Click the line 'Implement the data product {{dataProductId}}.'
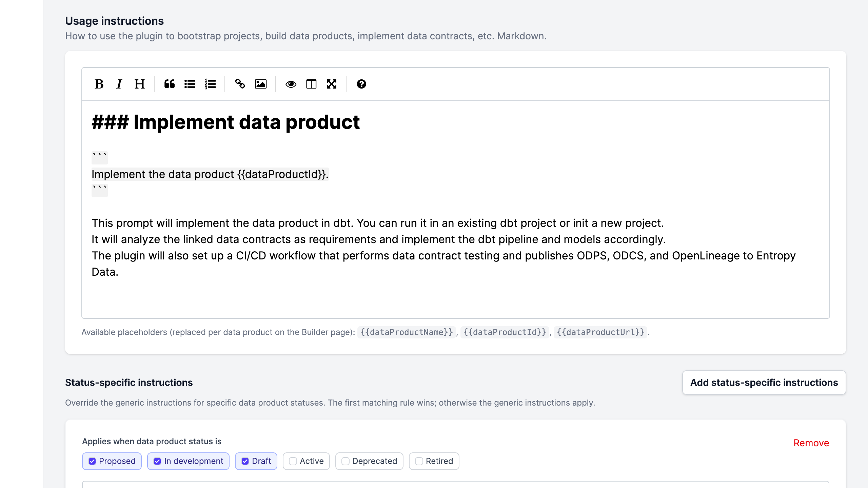Image resolution: width=868 pixels, height=488 pixels. pos(210,174)
